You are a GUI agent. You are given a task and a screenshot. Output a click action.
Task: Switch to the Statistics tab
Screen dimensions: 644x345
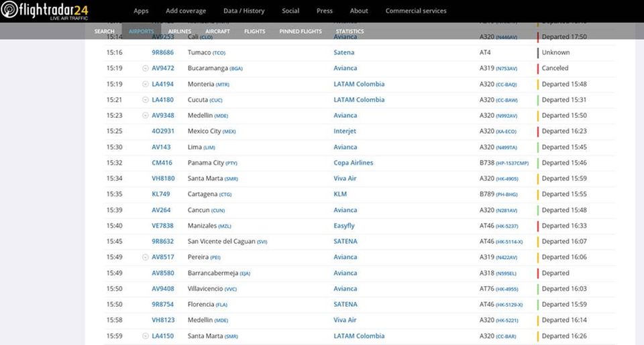point(350,31)
